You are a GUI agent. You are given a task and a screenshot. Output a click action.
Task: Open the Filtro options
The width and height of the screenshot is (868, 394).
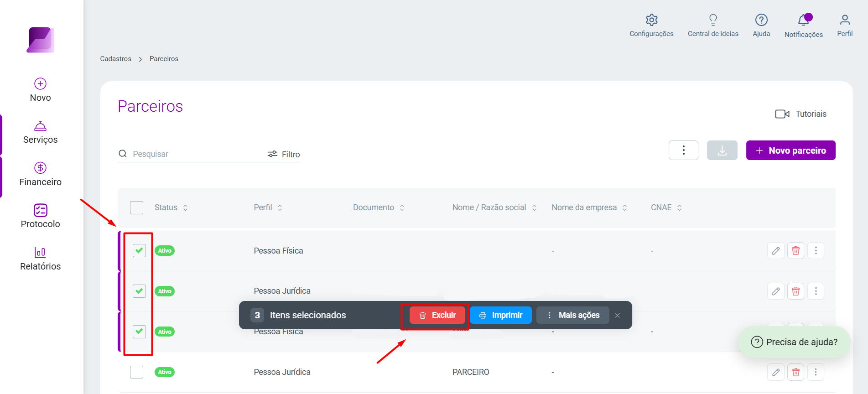click(284, 154)
